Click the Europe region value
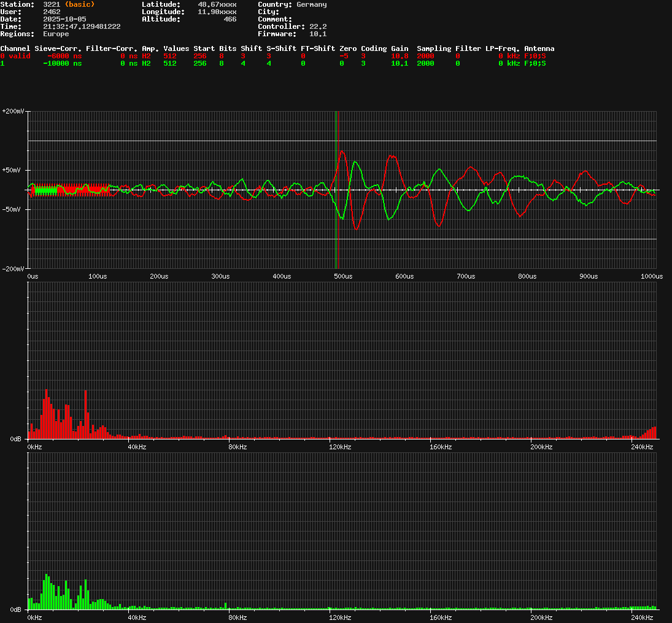The image size is (672, 623). (56, 34)
